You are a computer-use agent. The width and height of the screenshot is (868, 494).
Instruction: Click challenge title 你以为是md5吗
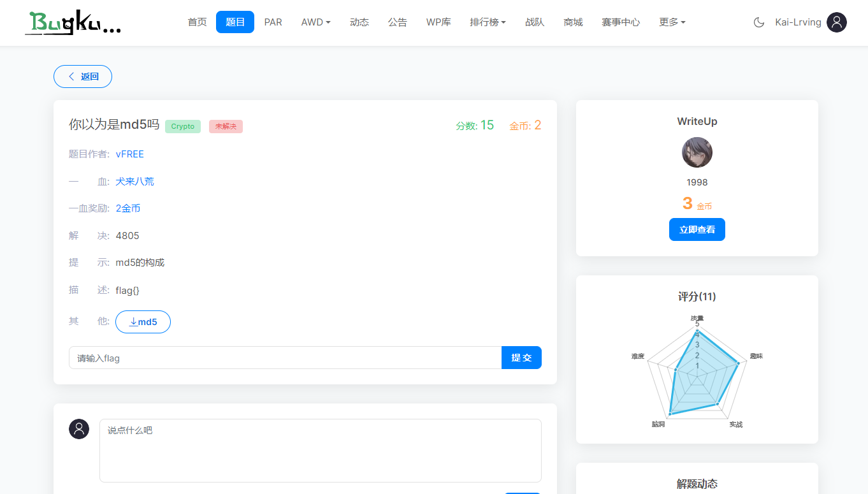(114, 125)
